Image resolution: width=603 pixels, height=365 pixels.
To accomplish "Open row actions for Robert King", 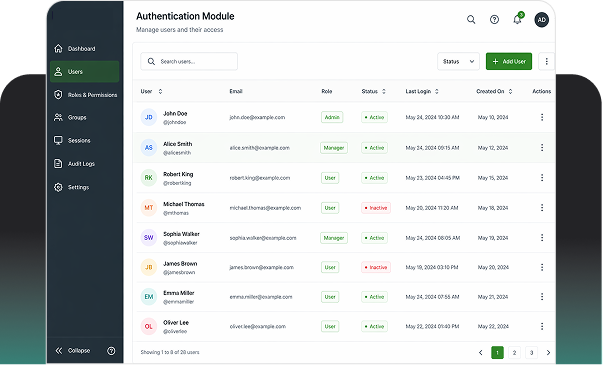I will point(542,178).
